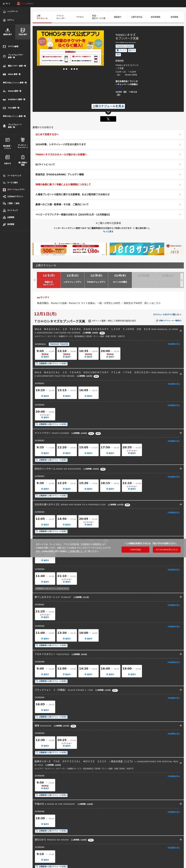Click the 印刷(スケジュール一覧表示) button
The width and height of the screenshot is (186, 868).
point(168,320)
